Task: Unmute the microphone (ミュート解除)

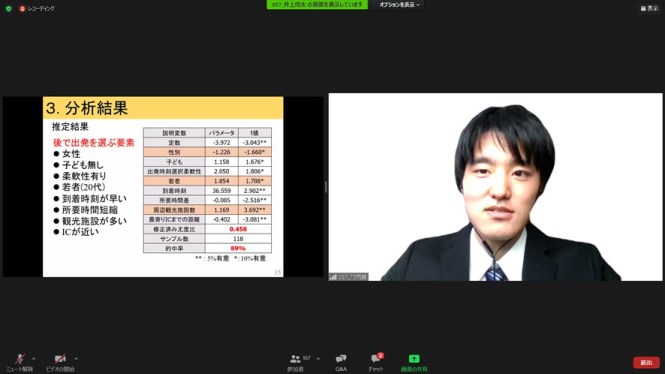Action: pyautogui.click(x=20, y=363)
